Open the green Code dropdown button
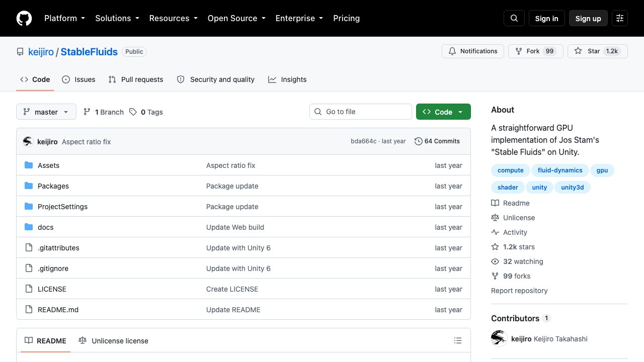644x362 pixels. pyautogui.click(x=443, y=112)
